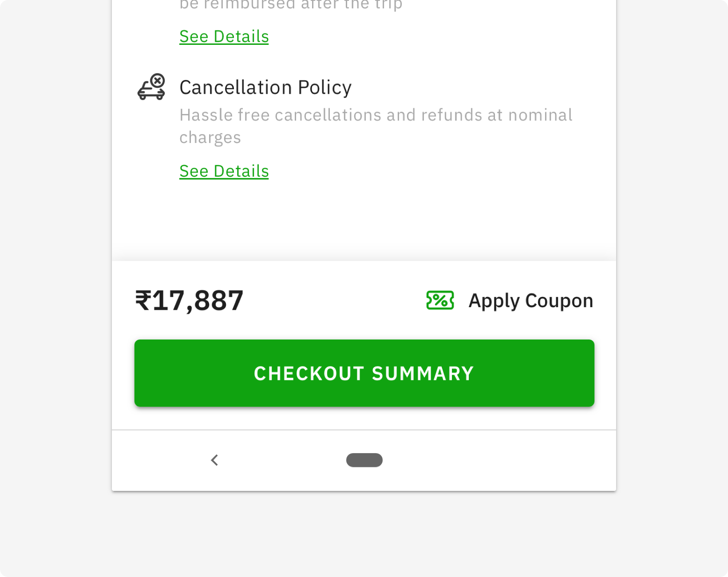Click the word Coupon in Apply Coupon
The width and height of the screenshot is (728, 577).
(559, 301)
